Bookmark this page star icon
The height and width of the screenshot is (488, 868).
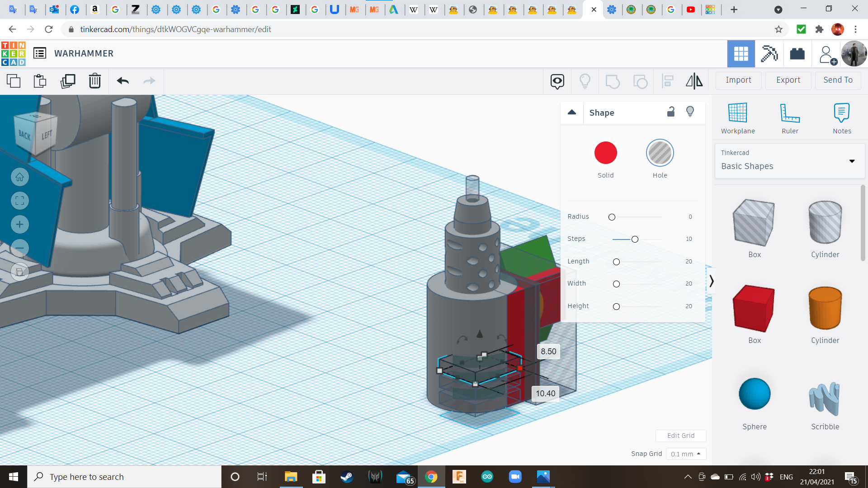click(778, 29)
